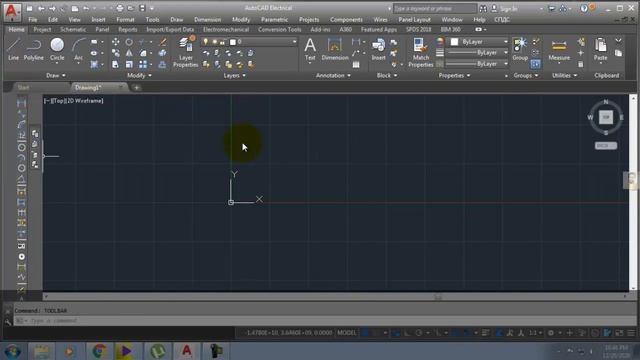This screenshot has height=360, width=640.
Task: Click the Table icon in Annotation panel
Action: tap(356, 64)
